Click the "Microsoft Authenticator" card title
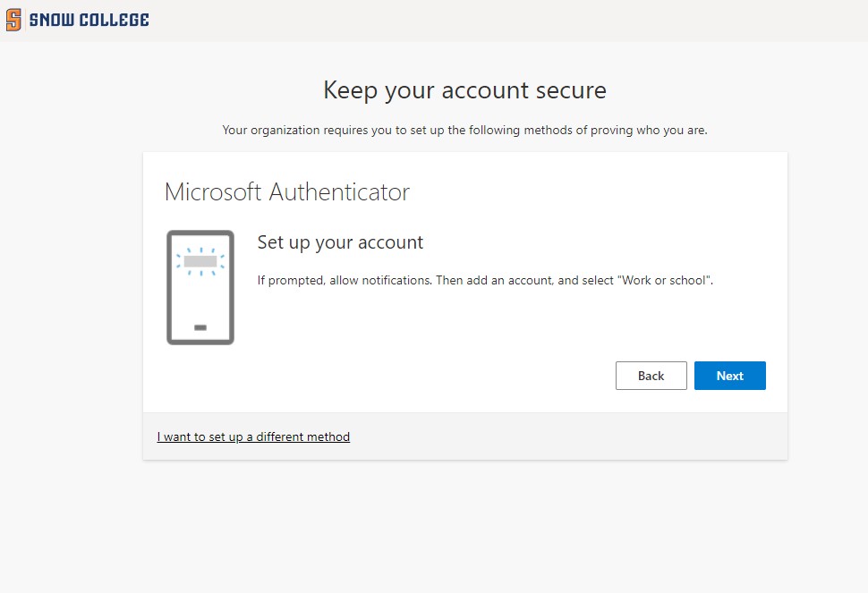 pyautogui.click(x=286, y=191)
